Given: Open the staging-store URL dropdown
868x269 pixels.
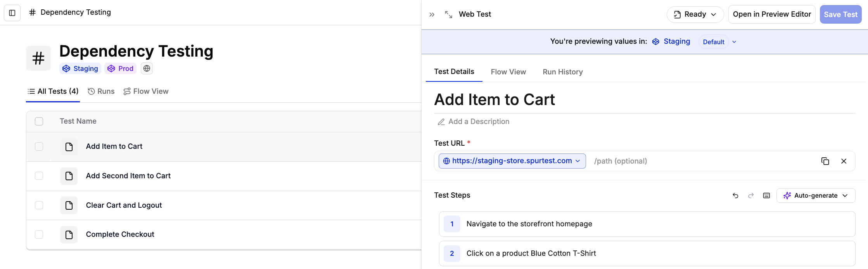Looking at the screenshot, I should (x=512, y=161).
